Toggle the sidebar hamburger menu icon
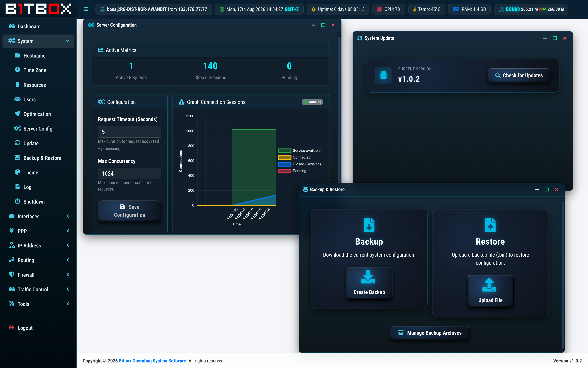Image resolution: width=588 pixels, height=368 pixels. click(x=86, y=9)
